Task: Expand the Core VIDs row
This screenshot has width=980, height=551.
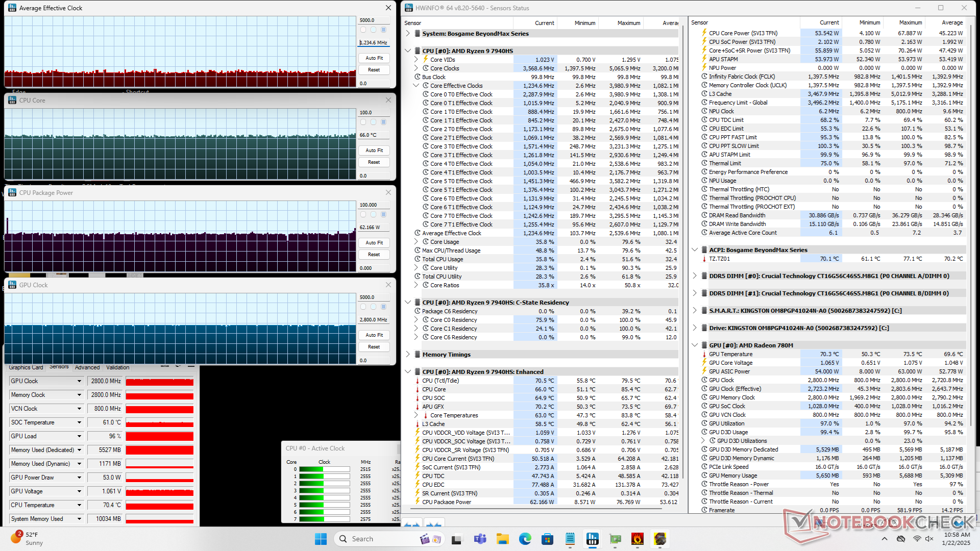Action: coord(416,60)
